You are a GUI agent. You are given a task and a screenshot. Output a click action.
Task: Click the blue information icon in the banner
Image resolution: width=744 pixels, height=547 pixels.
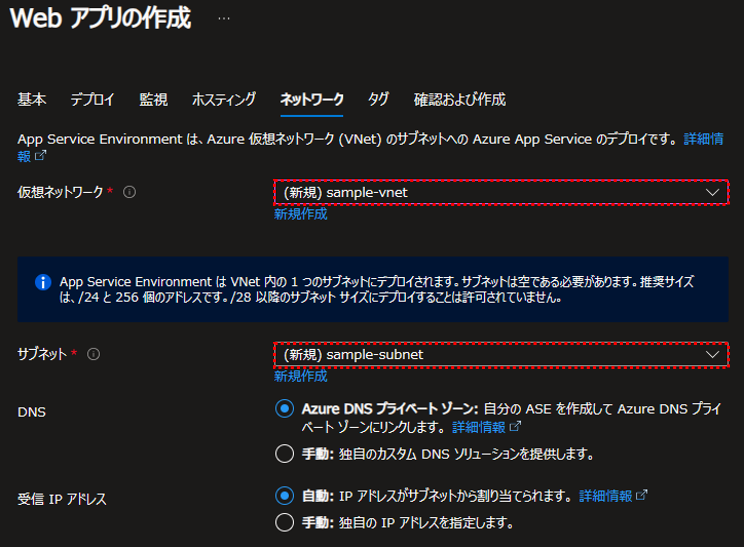pos(43,282)
